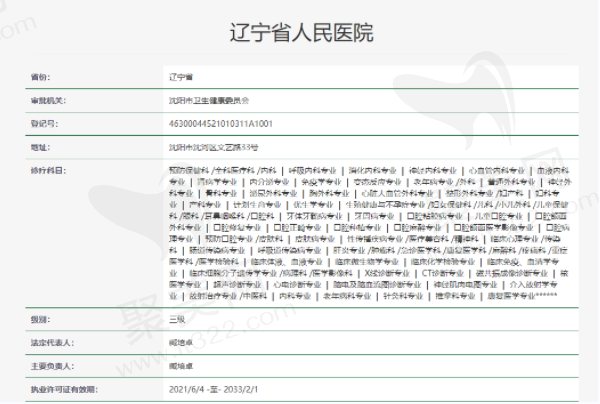Click registration number 46300044521010311A1001
The image size is (600, 404).
coord(221,124)
